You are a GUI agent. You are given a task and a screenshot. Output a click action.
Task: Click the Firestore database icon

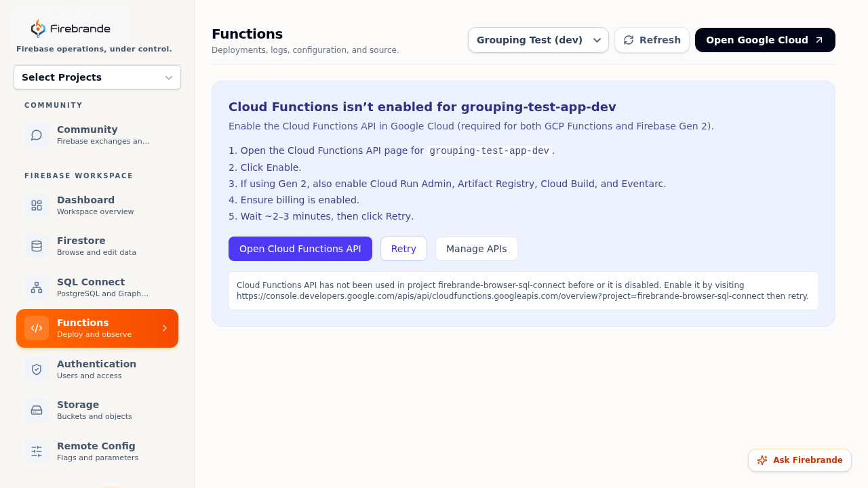point(37,246)
